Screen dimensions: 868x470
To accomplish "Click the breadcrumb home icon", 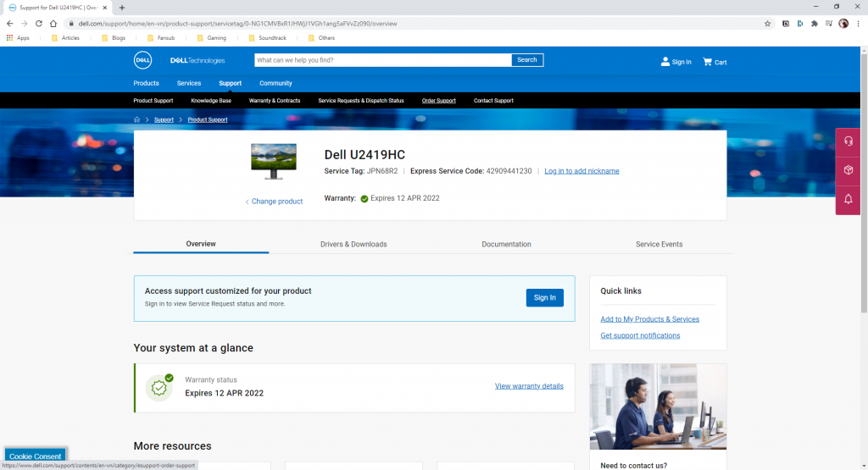I will (x=136, y=119).
